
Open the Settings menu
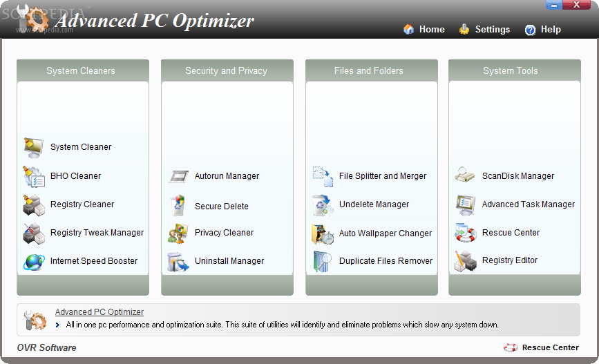[492, 30]
